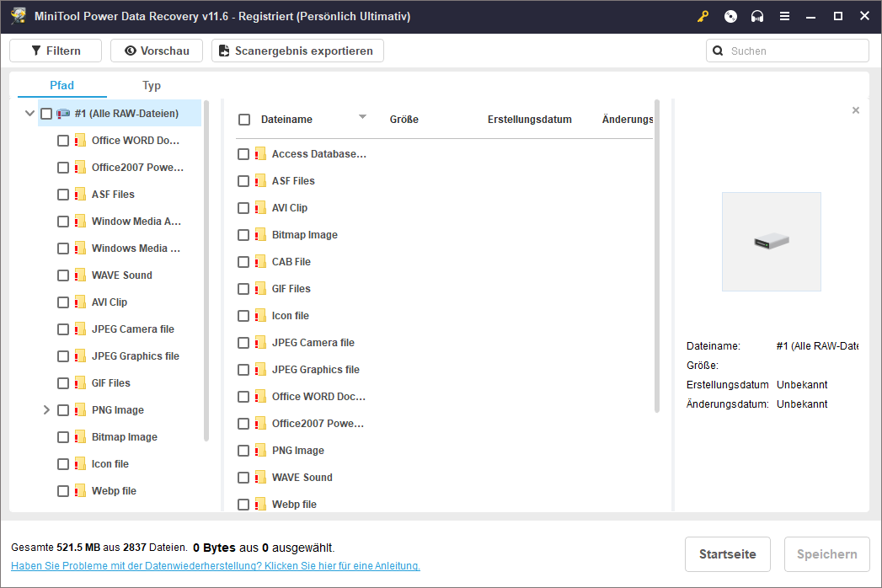Open the data recovery help link
The width and height of the screenshot is (882, 588).
(216, 566)
